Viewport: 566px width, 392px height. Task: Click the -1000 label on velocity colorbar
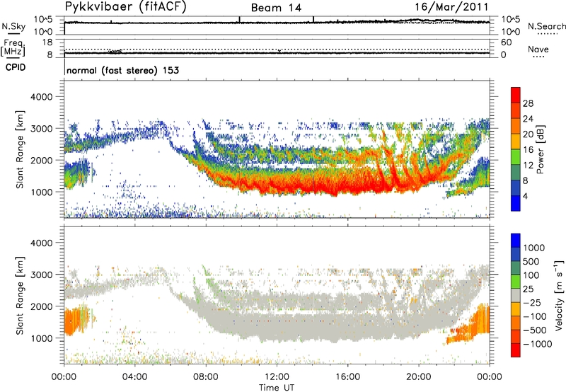(x=538, y=344)
